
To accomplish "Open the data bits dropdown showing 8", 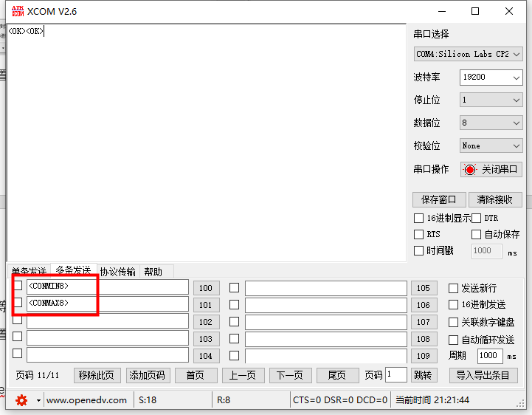I will pyautogui.click(x=491, y=123).
